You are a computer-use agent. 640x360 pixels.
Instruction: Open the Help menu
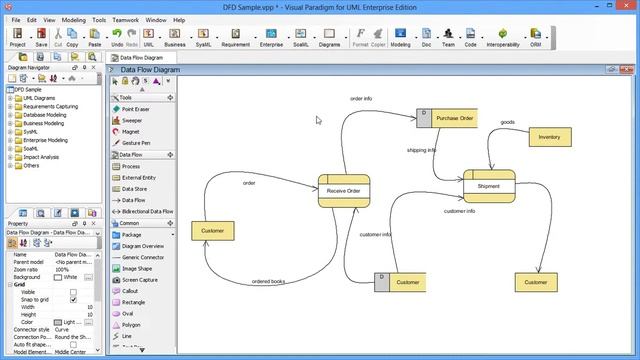coord(179,20)
